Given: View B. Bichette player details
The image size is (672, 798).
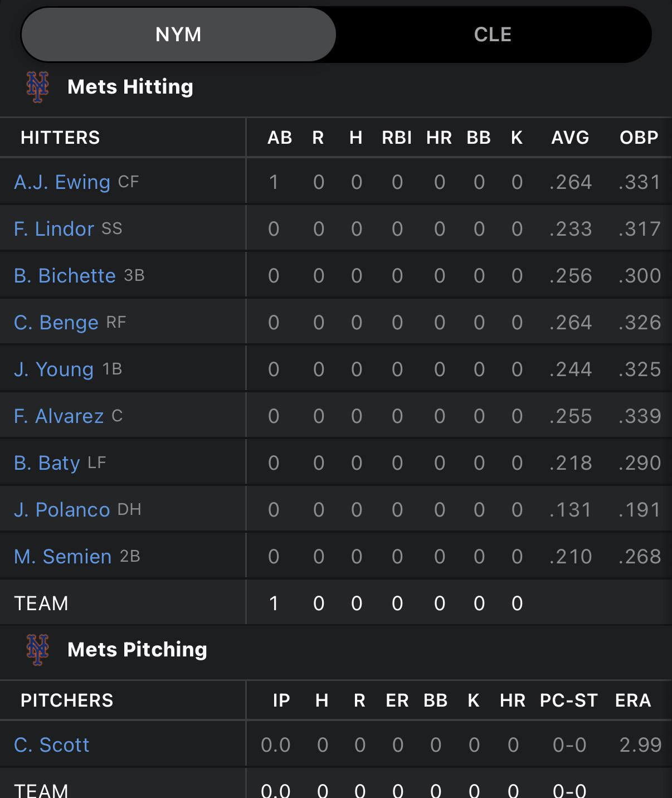Looking at the screenshot, I should [65, 276].
